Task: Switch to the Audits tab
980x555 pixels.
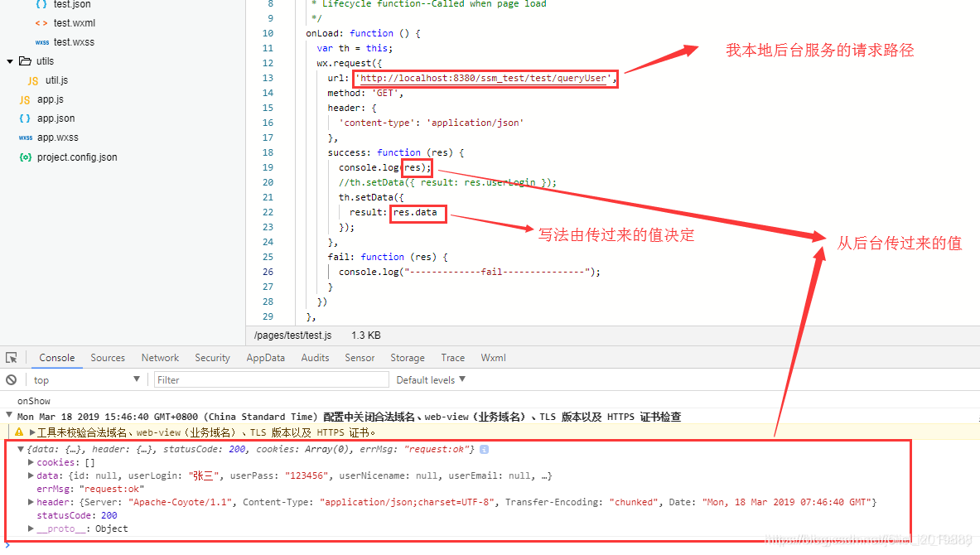Action: 315,358
